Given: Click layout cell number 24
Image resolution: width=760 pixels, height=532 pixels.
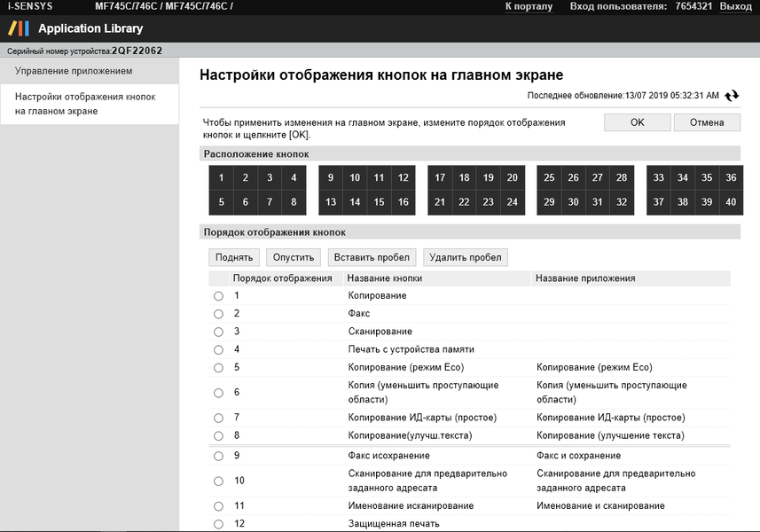Looking at the screenshot, I should [x=513, y=202].
